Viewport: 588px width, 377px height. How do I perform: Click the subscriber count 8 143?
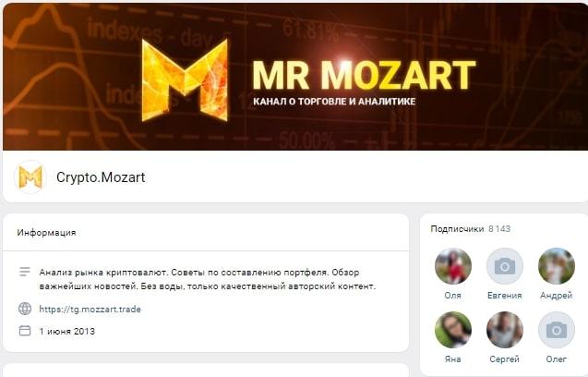(x=499, y=228)
